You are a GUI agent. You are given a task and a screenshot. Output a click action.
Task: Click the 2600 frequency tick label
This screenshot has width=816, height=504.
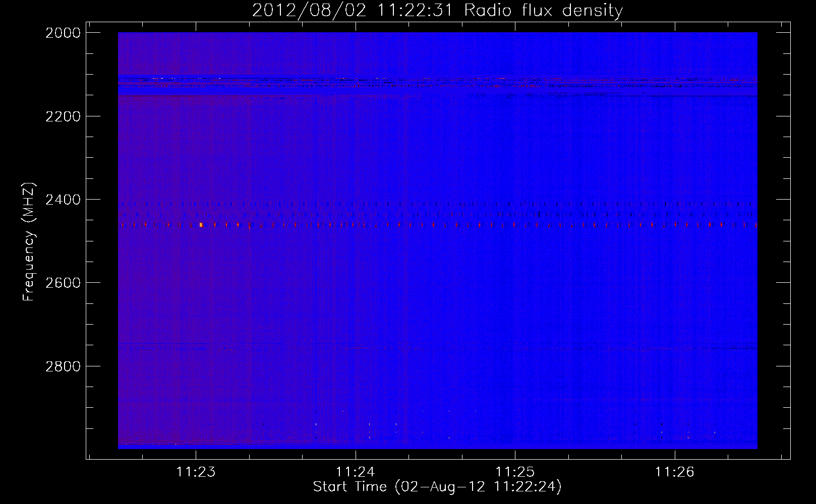[63, 283]
